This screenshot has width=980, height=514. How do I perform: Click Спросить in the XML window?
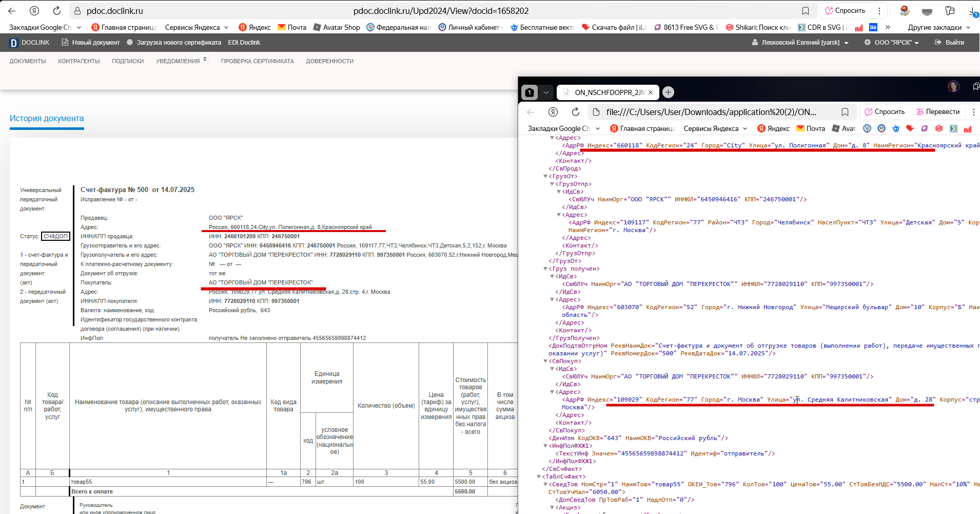point(885,112)
